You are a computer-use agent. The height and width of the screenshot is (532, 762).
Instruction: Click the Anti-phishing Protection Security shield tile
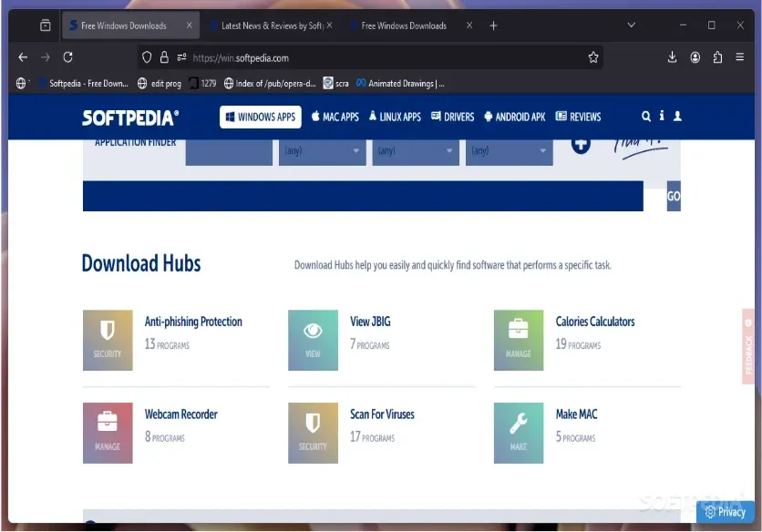[108, 340]
